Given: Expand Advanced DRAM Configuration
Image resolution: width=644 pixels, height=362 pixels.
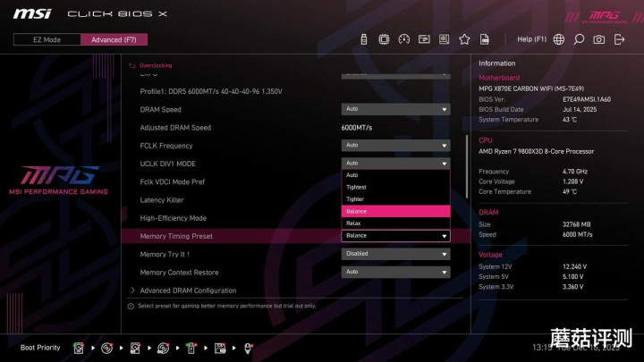Looking at the screenshot, I should [188, 290].
